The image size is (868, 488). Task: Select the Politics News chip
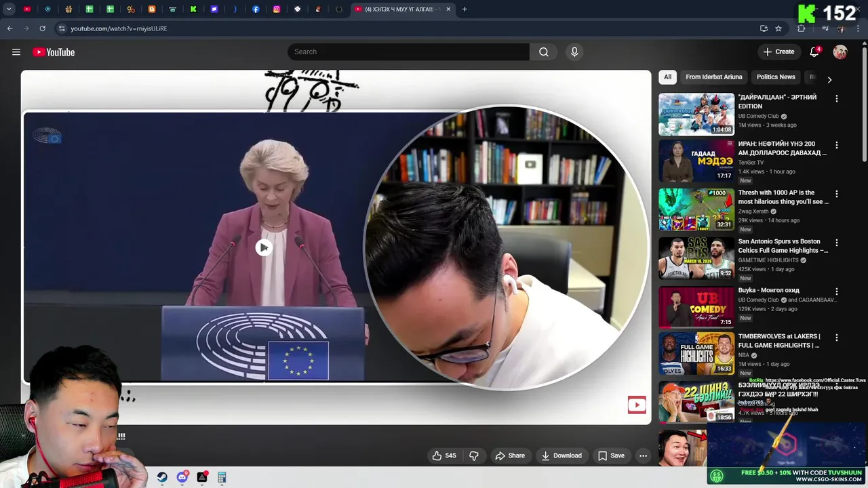coord(776,77)
